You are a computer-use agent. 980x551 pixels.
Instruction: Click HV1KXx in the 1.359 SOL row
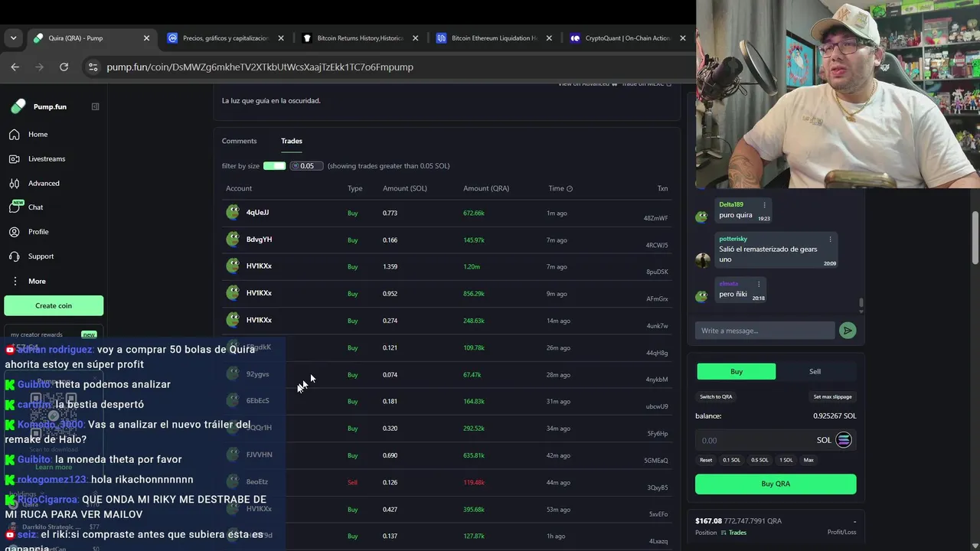[x=259, y=266]
